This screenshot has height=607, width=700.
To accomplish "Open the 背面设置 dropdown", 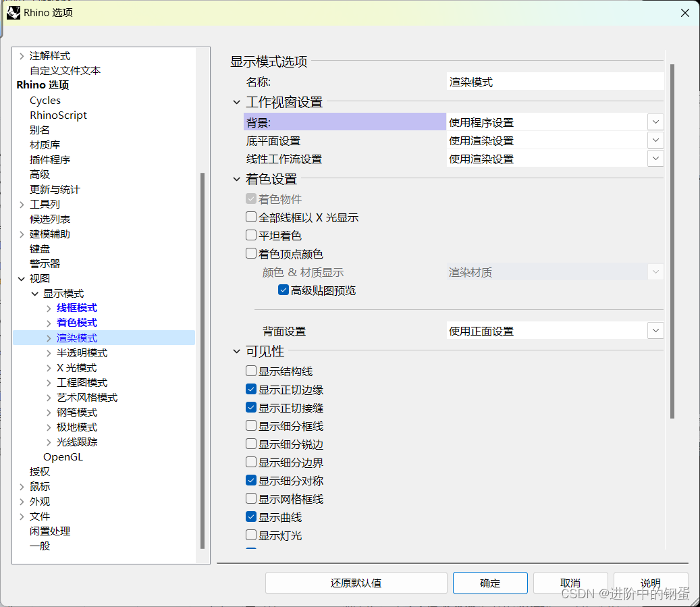I will [x=655, y=331].
